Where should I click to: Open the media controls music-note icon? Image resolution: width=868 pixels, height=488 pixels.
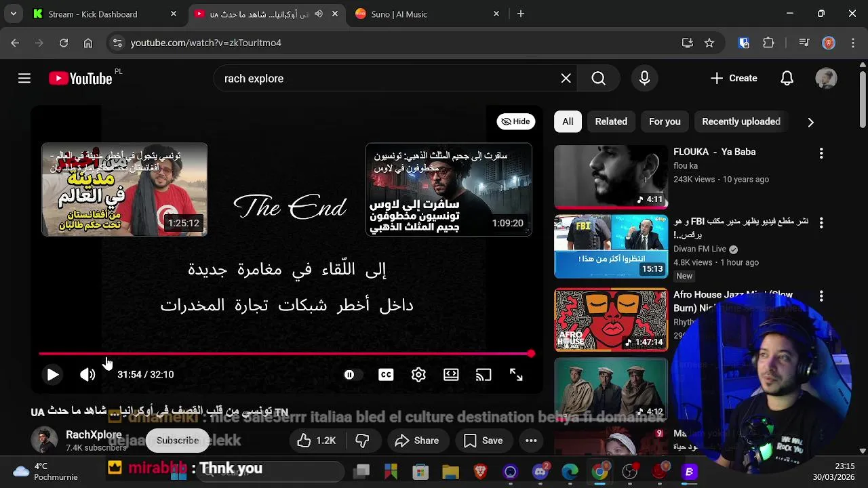(804, 43)
